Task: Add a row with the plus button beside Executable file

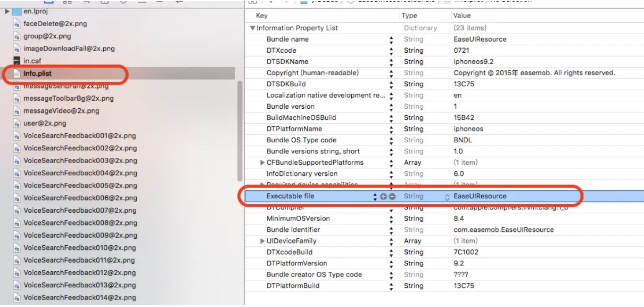Action: (383, 196)
